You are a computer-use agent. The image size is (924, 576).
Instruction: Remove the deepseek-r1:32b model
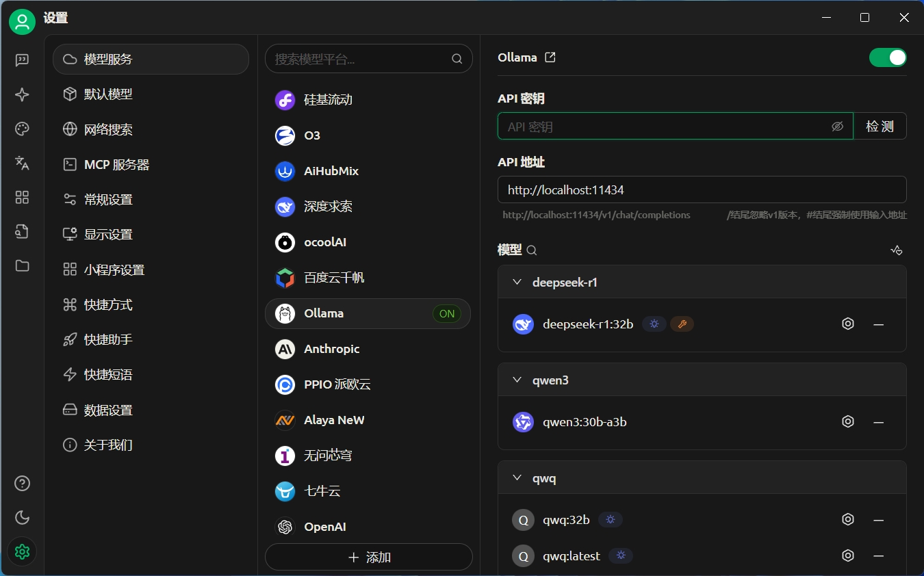tap(879, 324)
